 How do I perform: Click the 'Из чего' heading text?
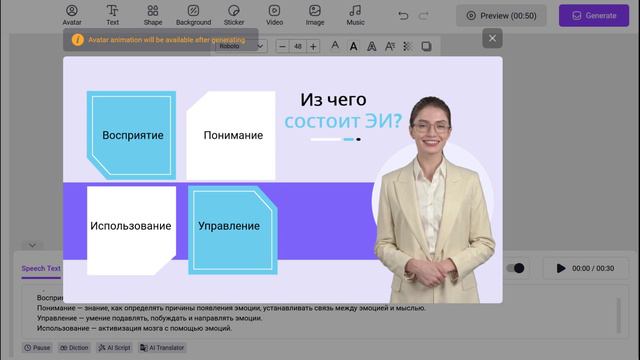tap(333, 100)
